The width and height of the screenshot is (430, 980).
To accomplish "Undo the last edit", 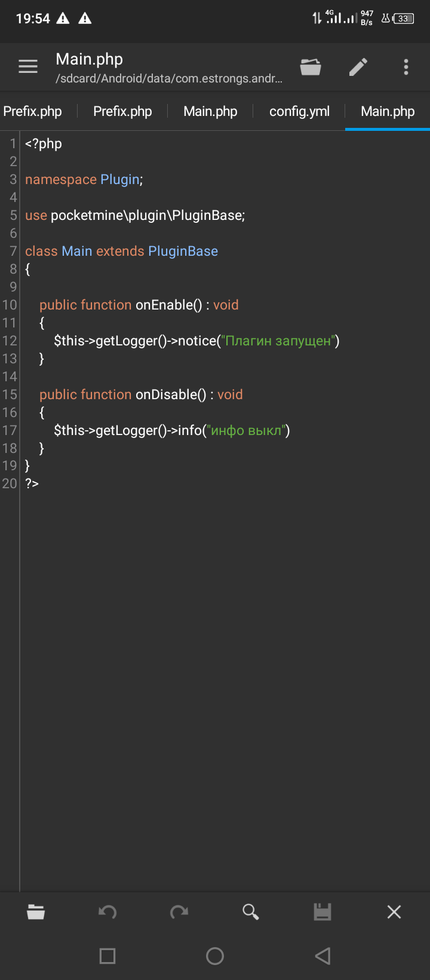I will [107, 912].
